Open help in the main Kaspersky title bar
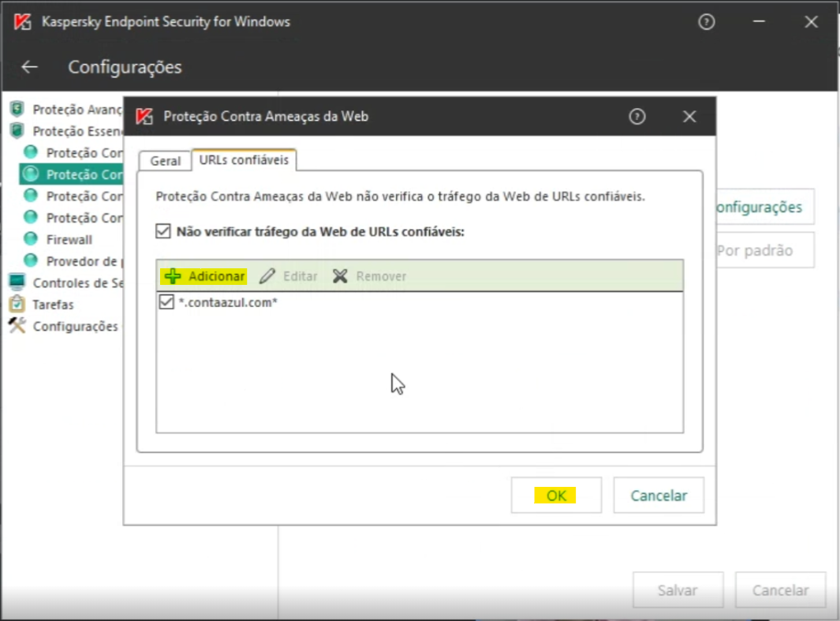Image resolution: width=840 pixels, height=621 pixels. tap(707, 22)
